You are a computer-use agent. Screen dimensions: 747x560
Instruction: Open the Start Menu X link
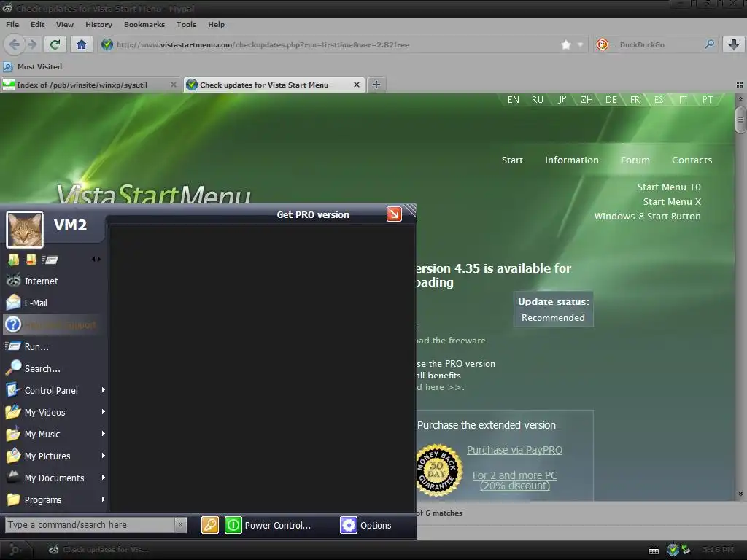coord(672,202)
